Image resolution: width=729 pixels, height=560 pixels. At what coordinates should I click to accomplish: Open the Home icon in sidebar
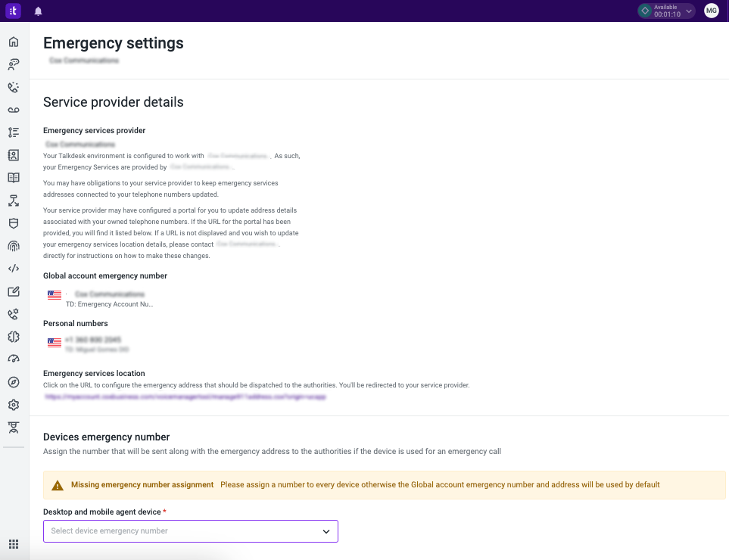(14, 42)
